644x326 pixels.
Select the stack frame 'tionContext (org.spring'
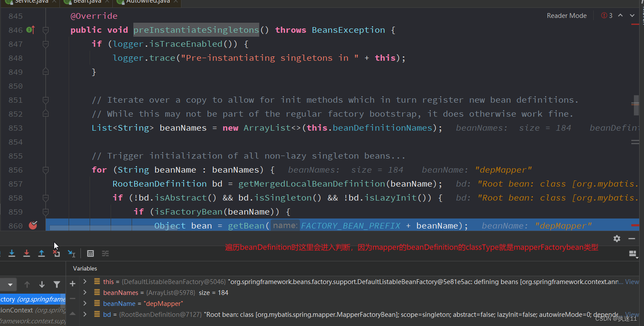pyautogui.click(x=33, y=310)
